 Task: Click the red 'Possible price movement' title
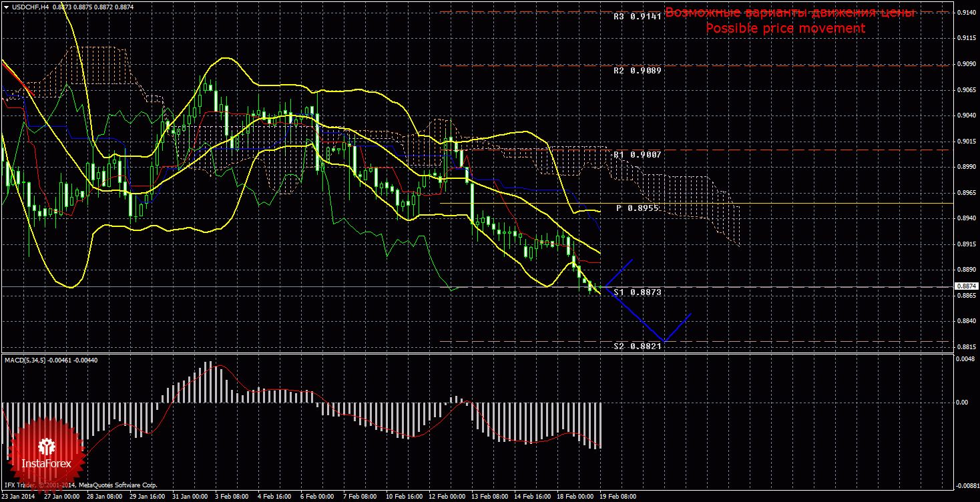pos(785,29)
